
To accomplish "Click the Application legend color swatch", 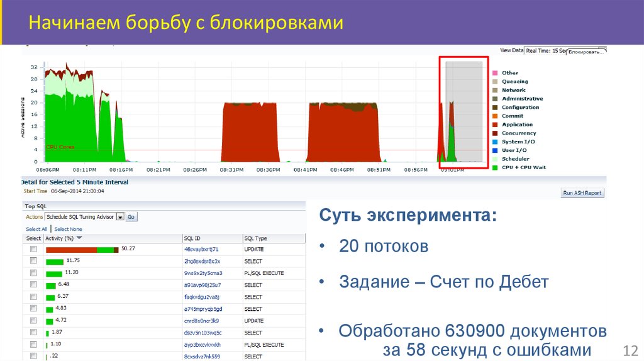I will pyautogui.click(x=495, y=125).
